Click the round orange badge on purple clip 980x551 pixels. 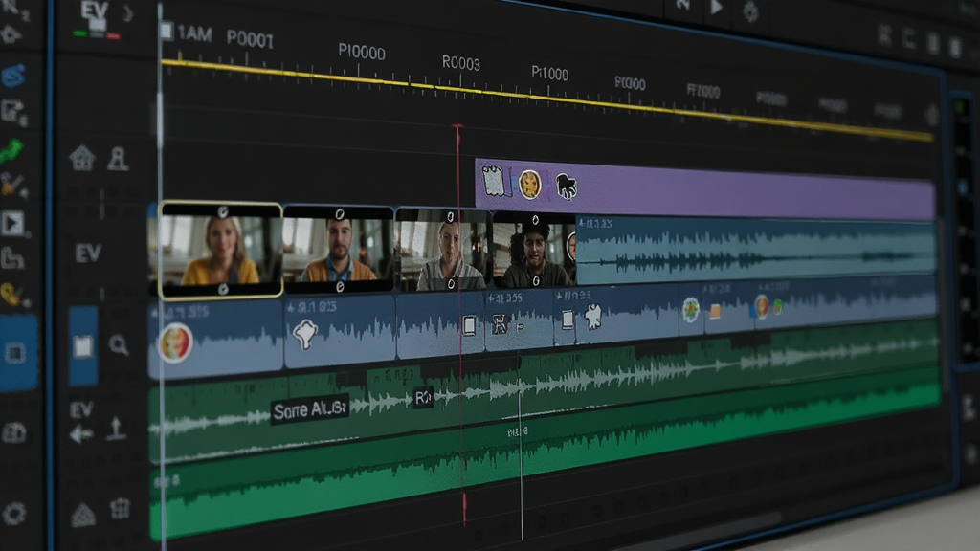click(529, 185)
